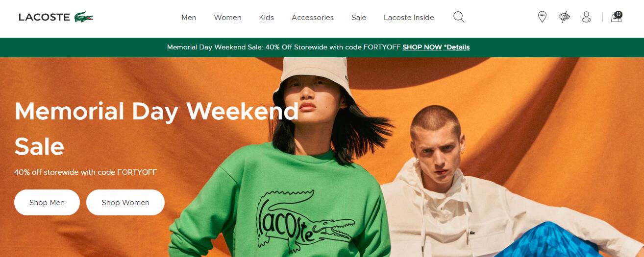The image size is (644, 257).
Task: Click the Shop Men button
Action: [47, 202]
